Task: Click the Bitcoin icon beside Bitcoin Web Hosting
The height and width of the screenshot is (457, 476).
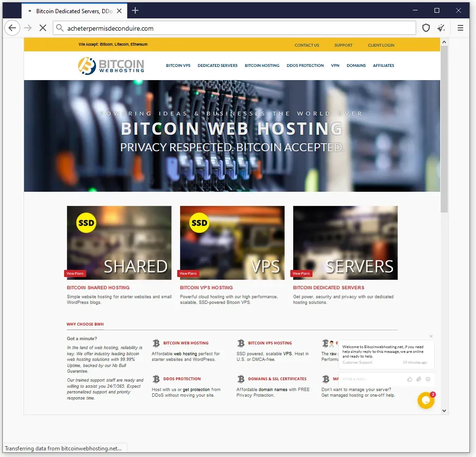Action: pos(156,343)
